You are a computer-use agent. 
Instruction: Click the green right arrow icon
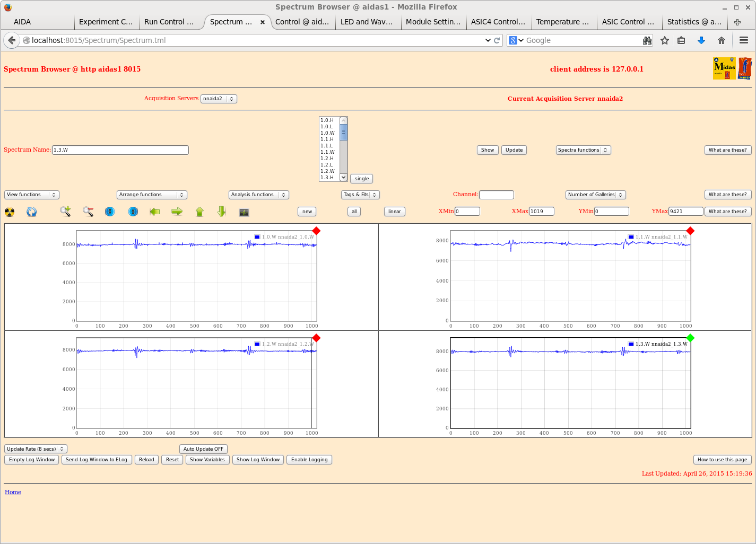tap(177, 212)
